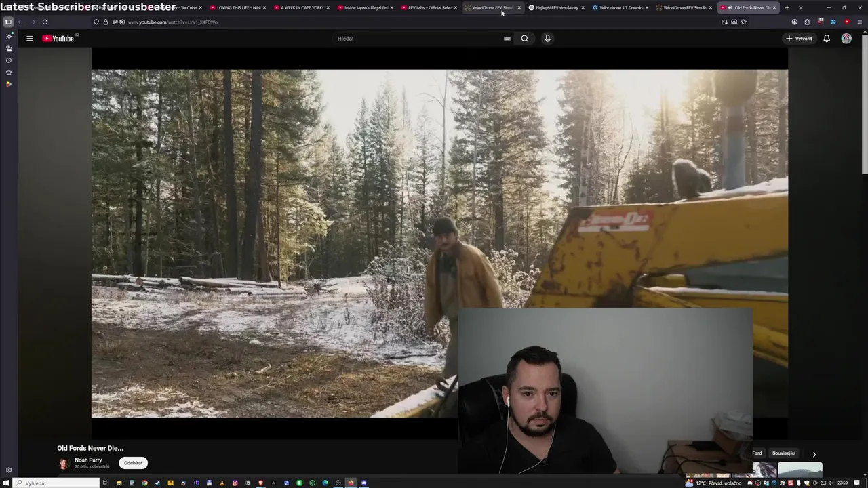Bookmark this page with star icon

(x=743, y=22)
